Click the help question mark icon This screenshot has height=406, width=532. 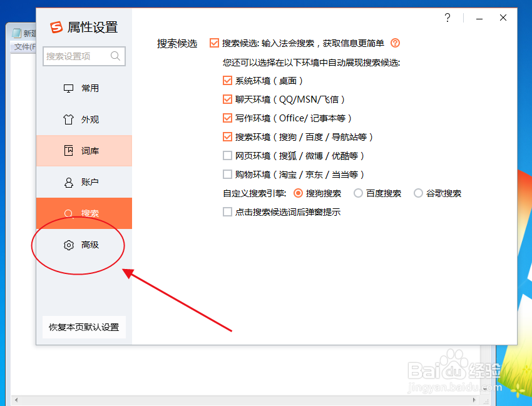coord(448,18)
